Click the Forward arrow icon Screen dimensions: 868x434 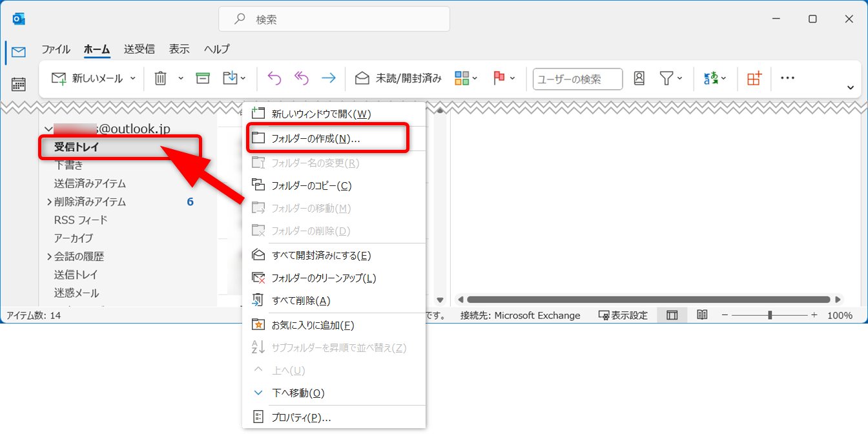(329, 78)
